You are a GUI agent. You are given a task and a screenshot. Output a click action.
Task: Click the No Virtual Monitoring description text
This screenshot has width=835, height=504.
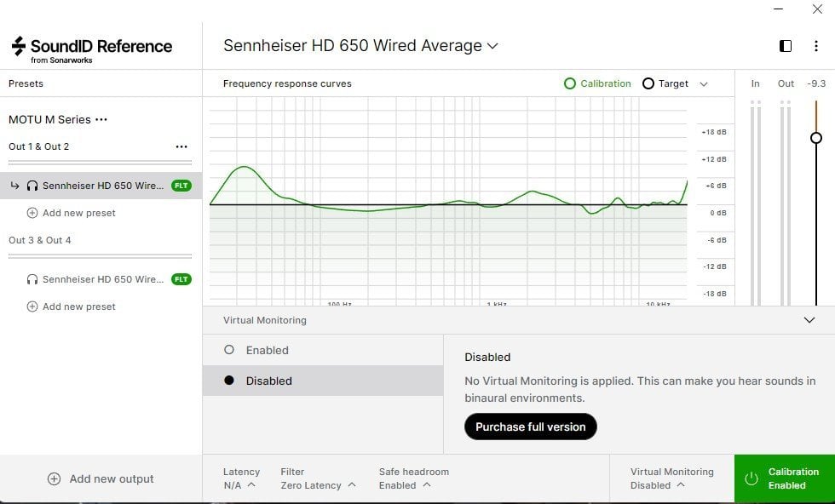640,390
